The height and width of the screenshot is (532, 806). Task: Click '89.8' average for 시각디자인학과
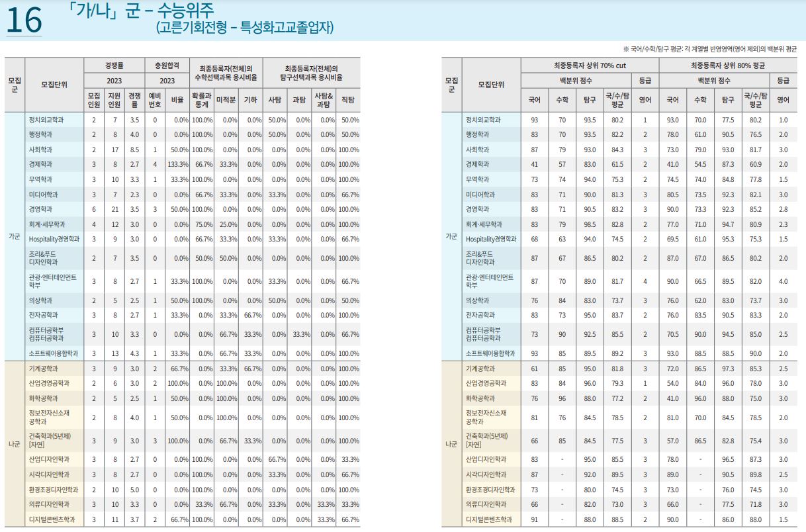(x=755, y=474)
